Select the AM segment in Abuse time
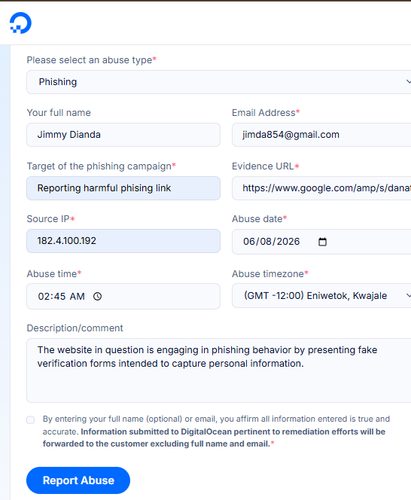 [x=77, y=296]
